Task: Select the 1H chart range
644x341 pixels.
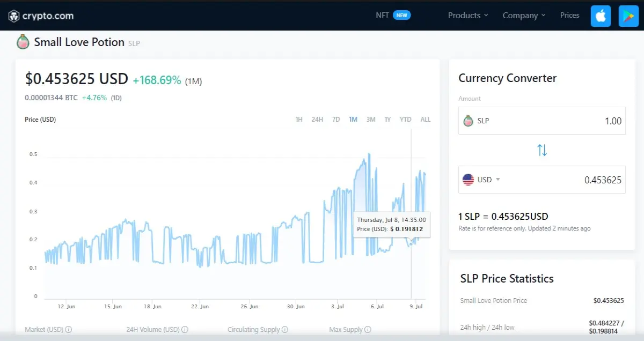Action: click(x=299, y=120)
